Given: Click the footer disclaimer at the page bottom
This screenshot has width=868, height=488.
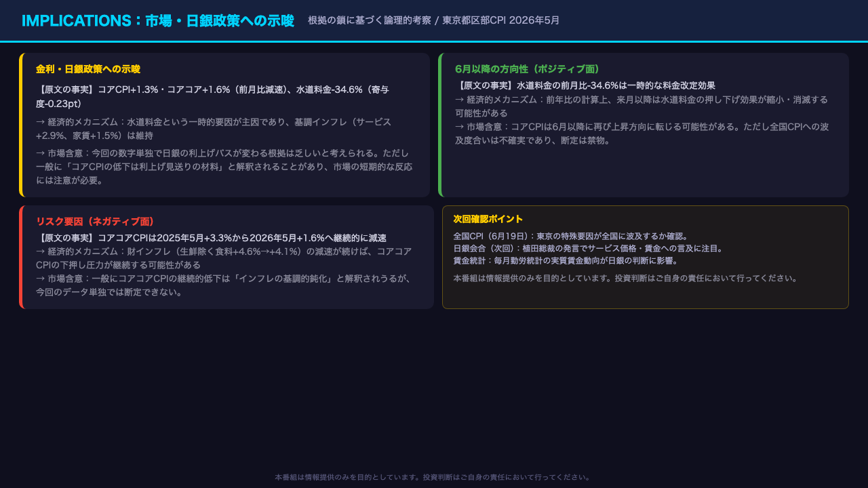Looking at the screenshot, I should coord(434,477).
